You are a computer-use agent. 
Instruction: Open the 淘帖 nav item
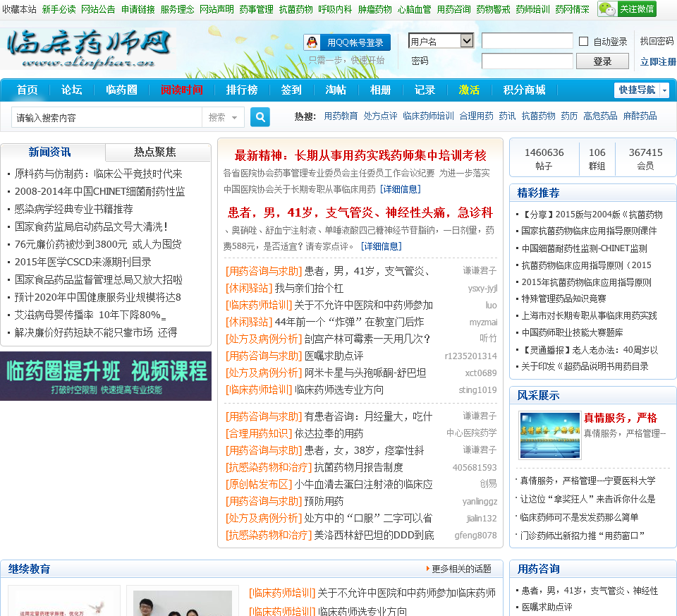[336, 90]
